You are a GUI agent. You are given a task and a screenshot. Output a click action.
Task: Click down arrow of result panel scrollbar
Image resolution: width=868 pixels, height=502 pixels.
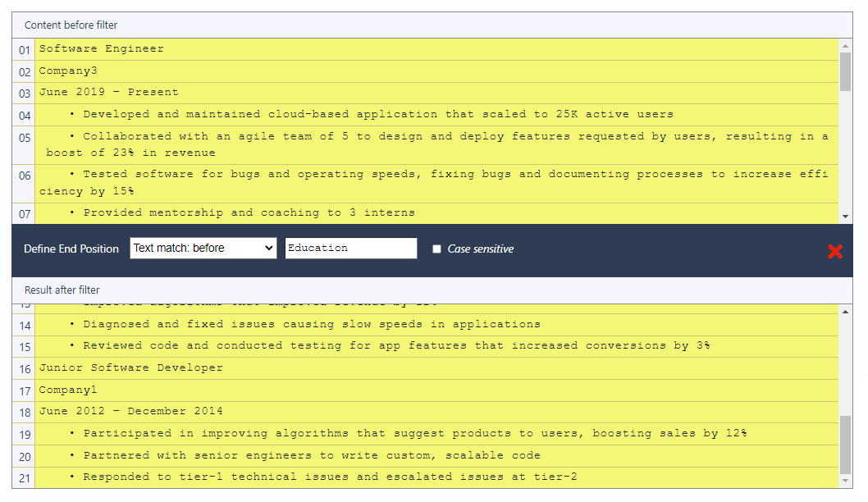pos(845,480)
